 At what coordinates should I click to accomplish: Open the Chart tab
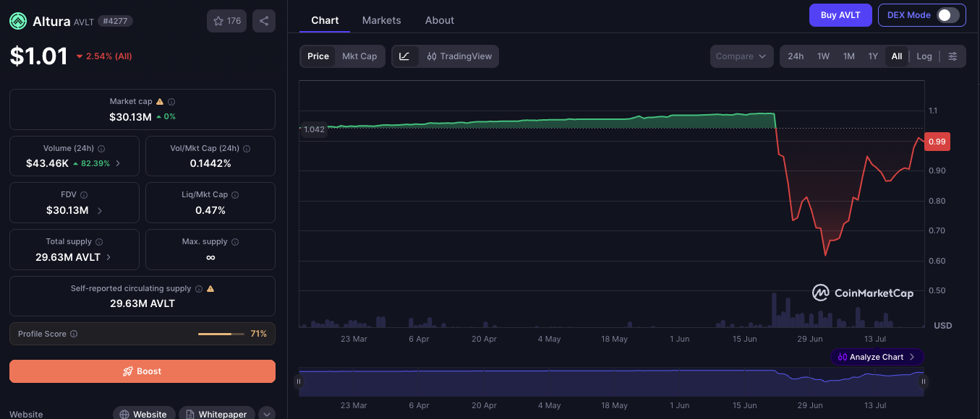325,20
